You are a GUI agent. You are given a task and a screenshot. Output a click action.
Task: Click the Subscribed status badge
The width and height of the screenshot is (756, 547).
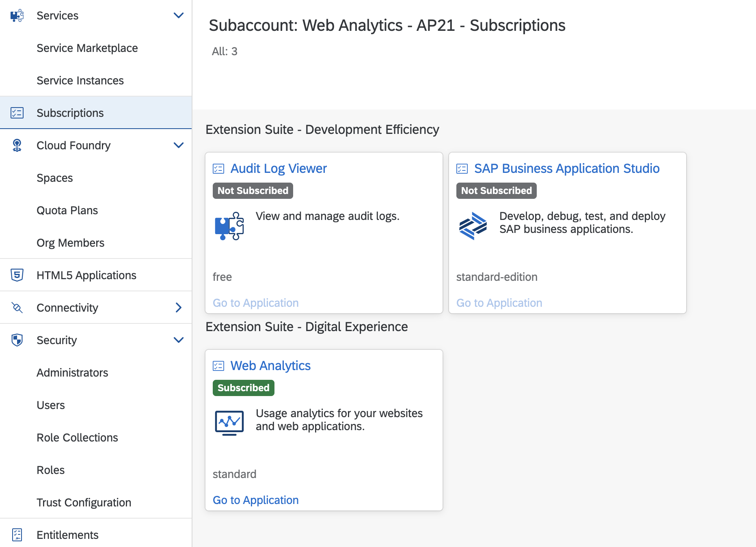pyautogui.click(x=244, y=388)
